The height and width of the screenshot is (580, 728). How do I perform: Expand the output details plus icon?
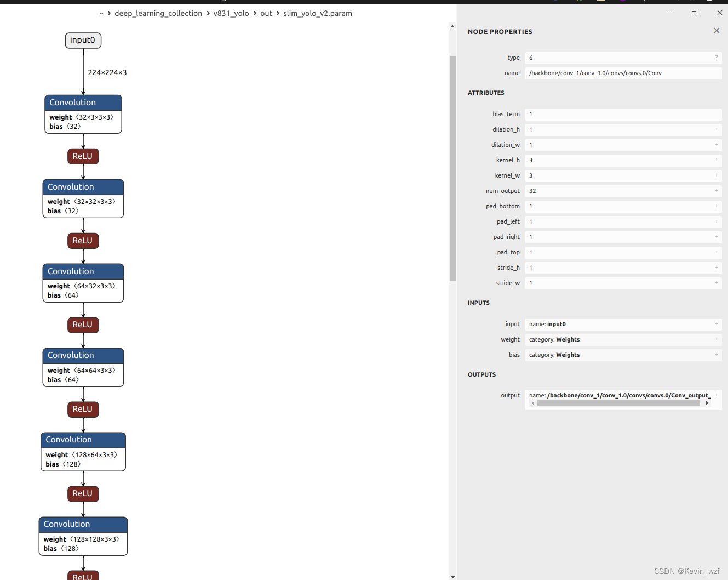pyautogui.click(x=716, y=395)
